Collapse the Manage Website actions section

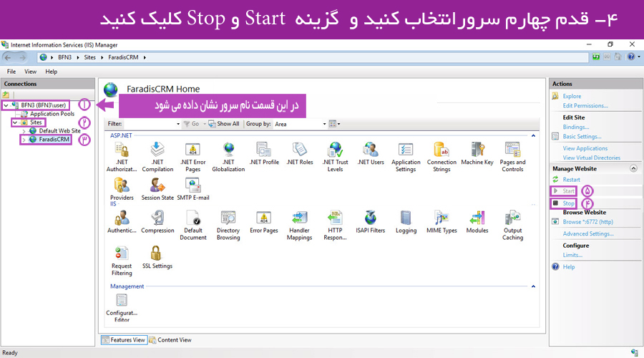(x=633, y=168)
